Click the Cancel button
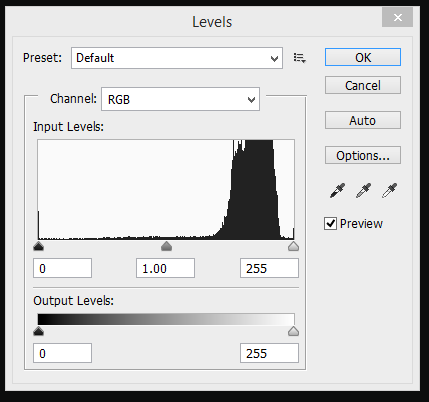429x402 pixels. [363, 85]
